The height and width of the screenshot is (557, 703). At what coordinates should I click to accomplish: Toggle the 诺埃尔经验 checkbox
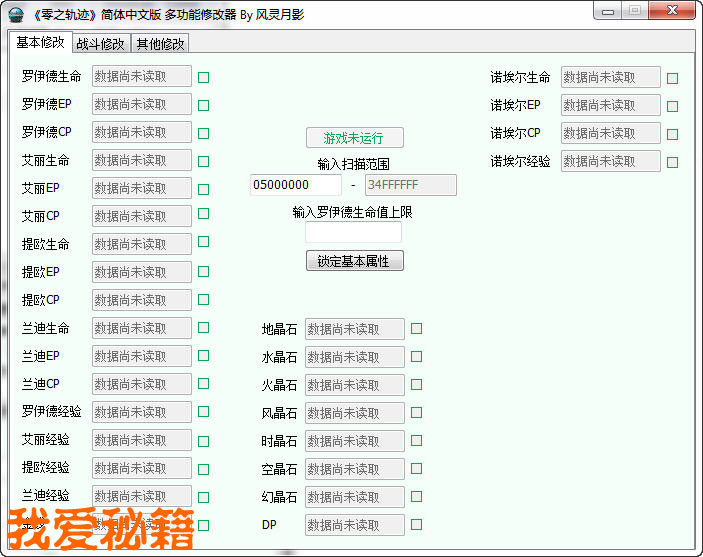(672, 162)
